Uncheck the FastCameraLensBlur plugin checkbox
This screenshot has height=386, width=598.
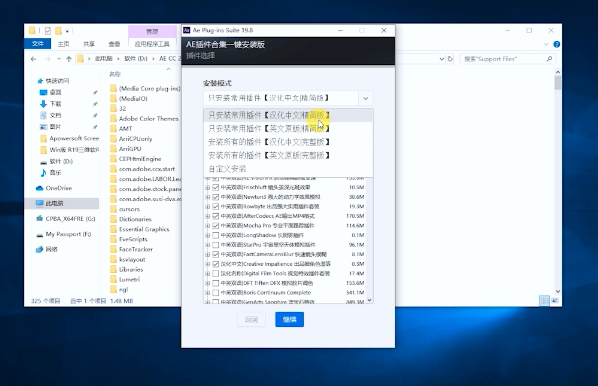point(215,254)
